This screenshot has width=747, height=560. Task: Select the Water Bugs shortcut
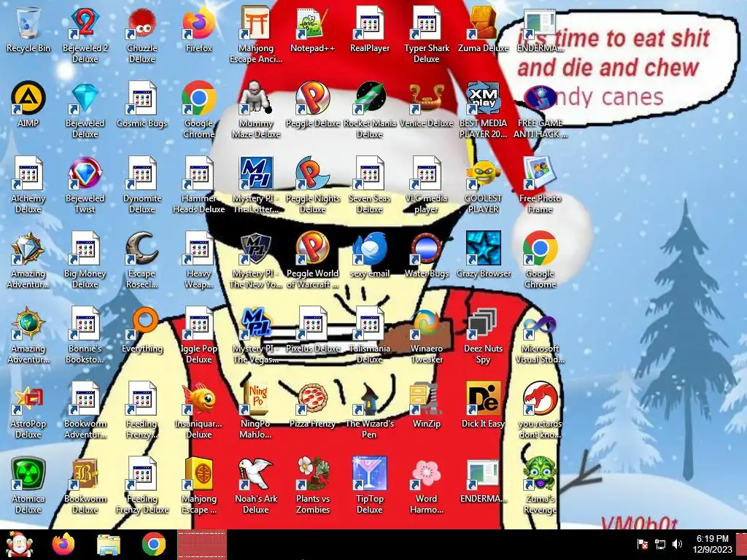[x=426, y=254]
